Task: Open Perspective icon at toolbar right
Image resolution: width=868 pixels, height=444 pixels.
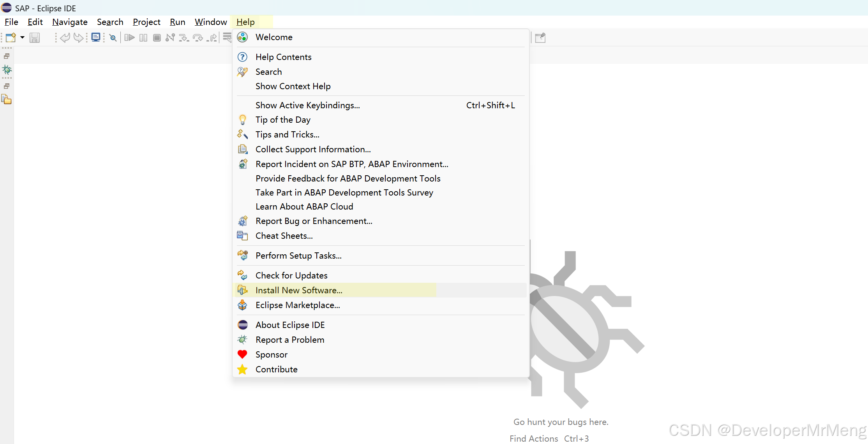Action: (x=540, y=38)
